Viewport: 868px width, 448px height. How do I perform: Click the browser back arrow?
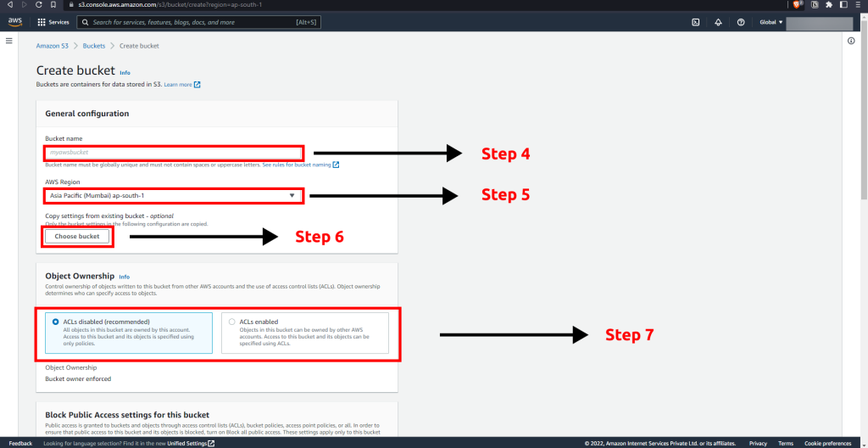[10, 4]
